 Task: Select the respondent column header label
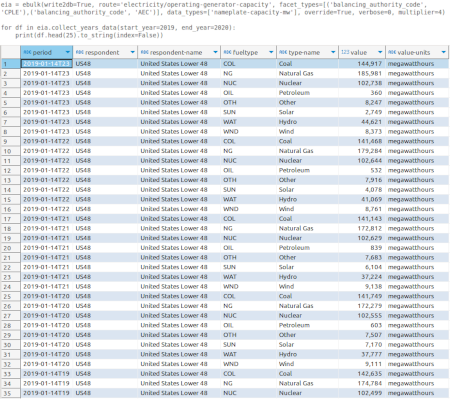click(x=102, y=53)
